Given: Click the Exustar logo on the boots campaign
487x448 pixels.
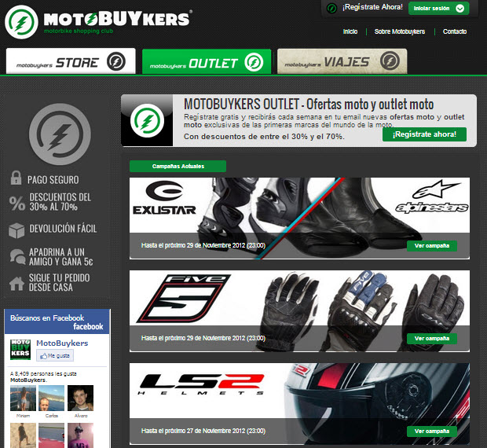Looking at the screenshot, I should click(164, 197).
